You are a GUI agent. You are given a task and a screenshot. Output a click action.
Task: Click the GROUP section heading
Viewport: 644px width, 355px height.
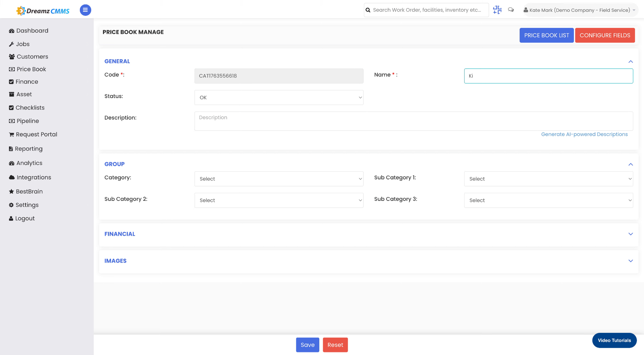click(x=114, y=164)
